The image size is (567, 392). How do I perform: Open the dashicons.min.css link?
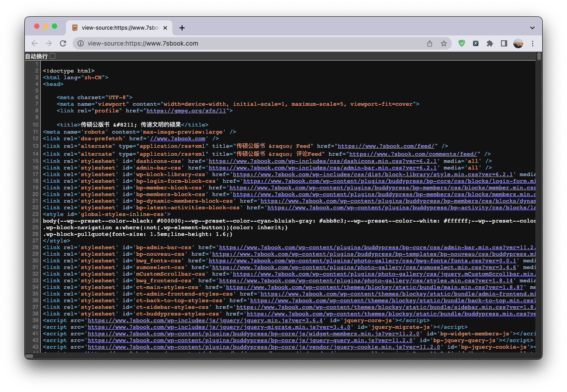pos(324,161)
